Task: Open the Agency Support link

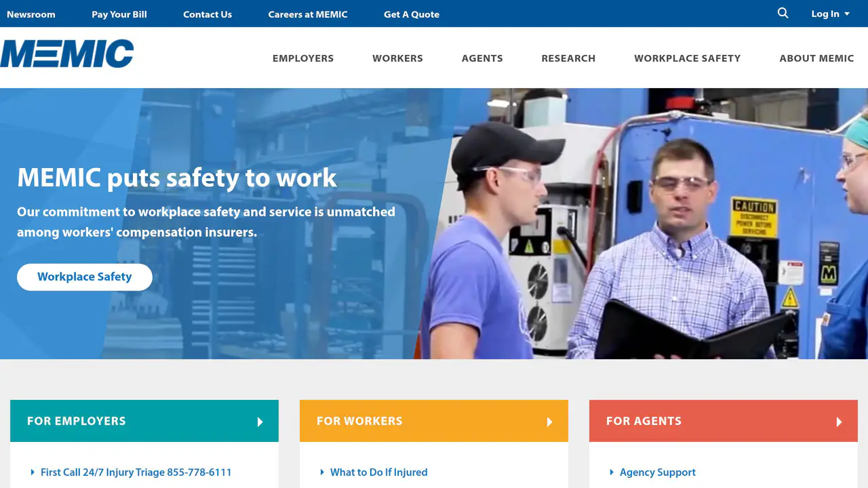Action: tap(658, 472)
